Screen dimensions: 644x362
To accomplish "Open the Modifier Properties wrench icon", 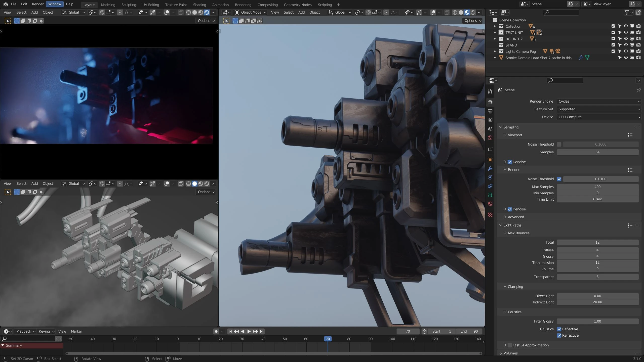I will tap(490, 169).
